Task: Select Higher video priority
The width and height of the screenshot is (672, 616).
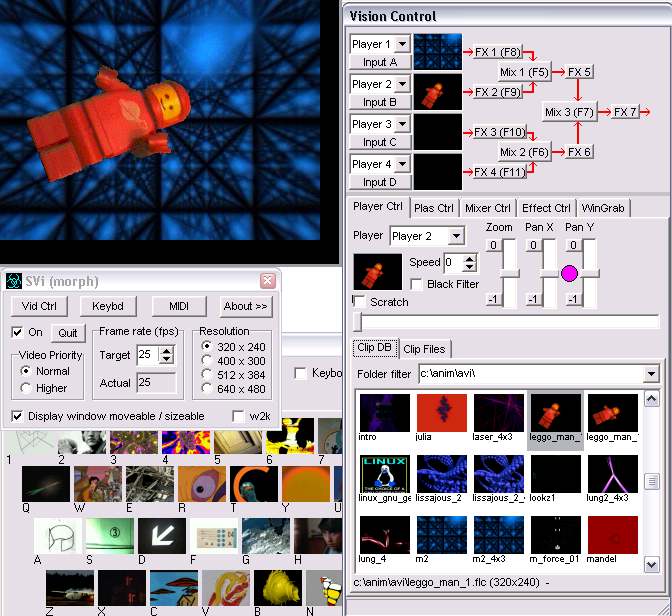Action: coord(26,388)
